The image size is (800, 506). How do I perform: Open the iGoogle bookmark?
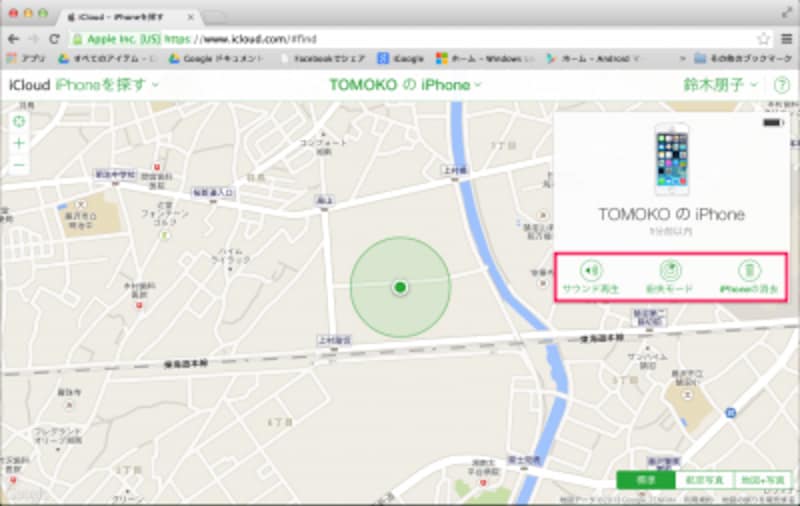pyautogui.click(x=401, y=59)
